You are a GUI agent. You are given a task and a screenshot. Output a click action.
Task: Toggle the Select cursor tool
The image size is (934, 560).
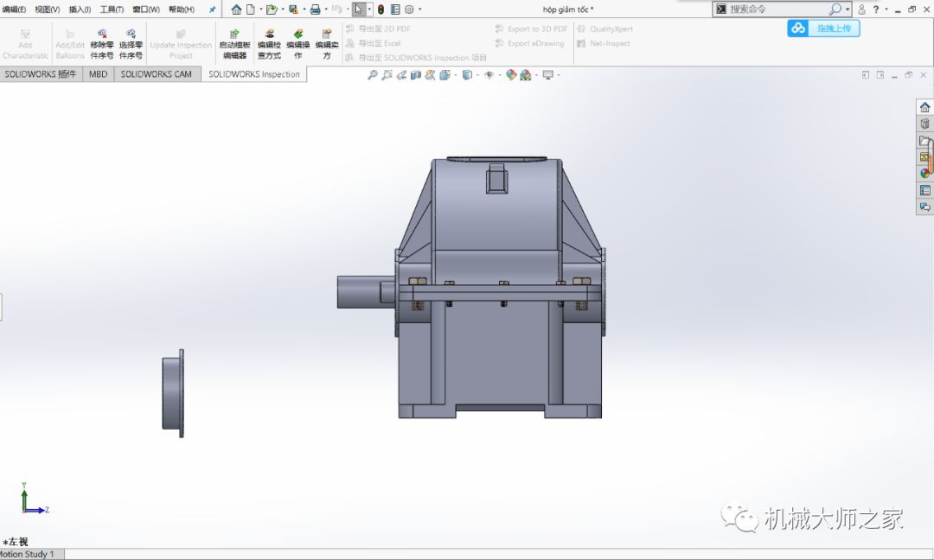[359, 10]
